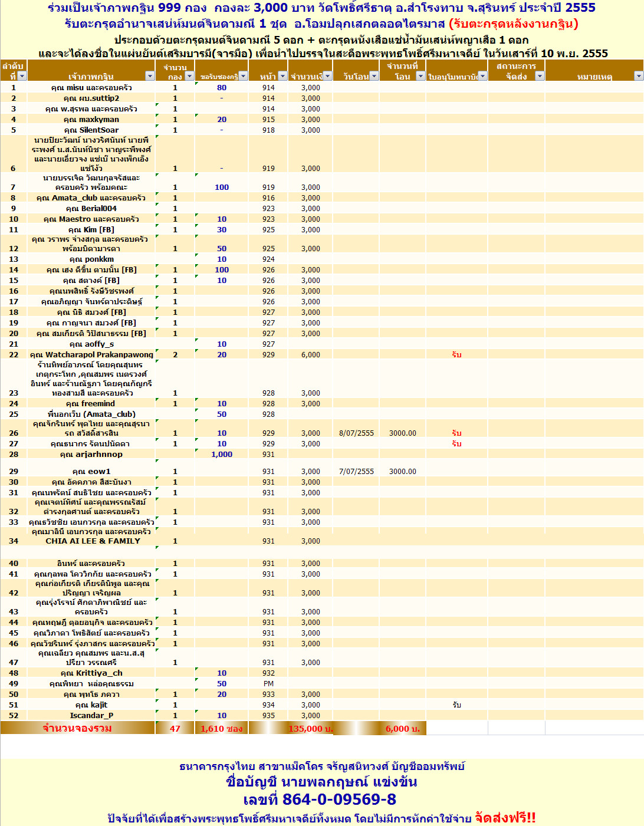Open the จำนวนกอง column filter dropdown

tap(189, 76)
